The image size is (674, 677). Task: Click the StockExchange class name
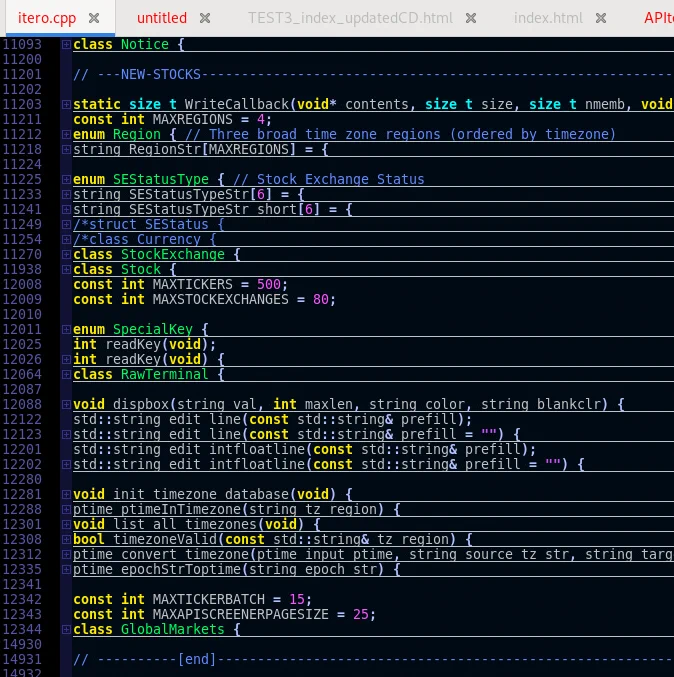point(173,254)
